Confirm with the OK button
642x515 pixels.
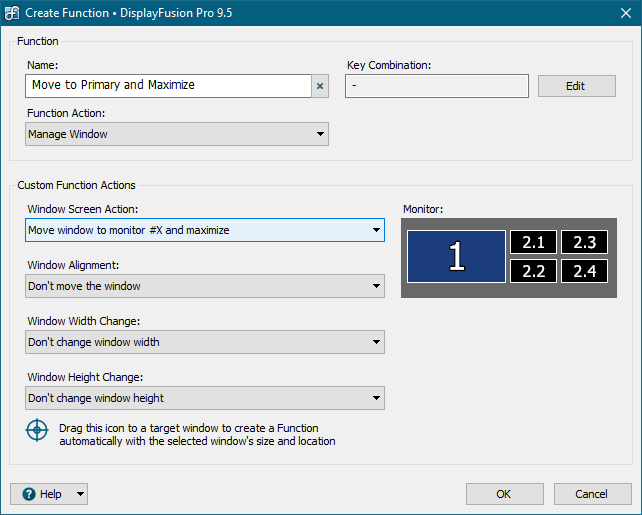(x=504, y=494)
